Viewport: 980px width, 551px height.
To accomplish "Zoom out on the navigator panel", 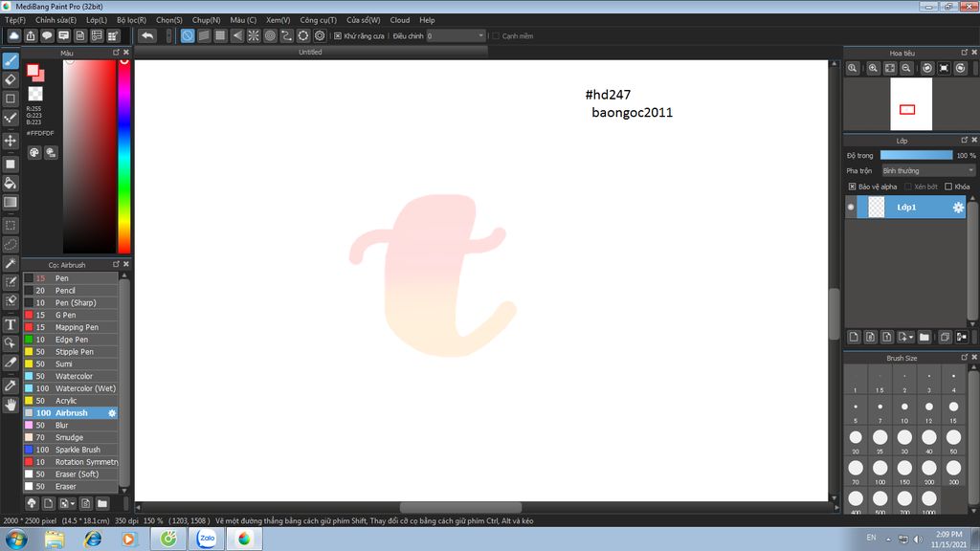I will [x=906, y=68].
